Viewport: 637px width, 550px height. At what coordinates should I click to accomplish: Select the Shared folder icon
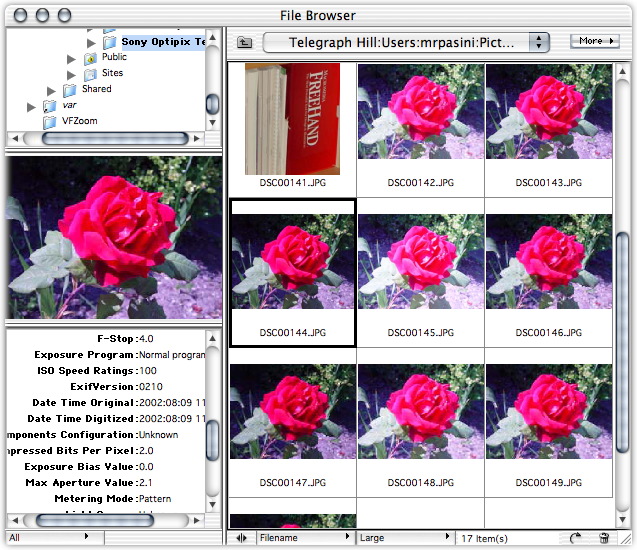point(71,90)
